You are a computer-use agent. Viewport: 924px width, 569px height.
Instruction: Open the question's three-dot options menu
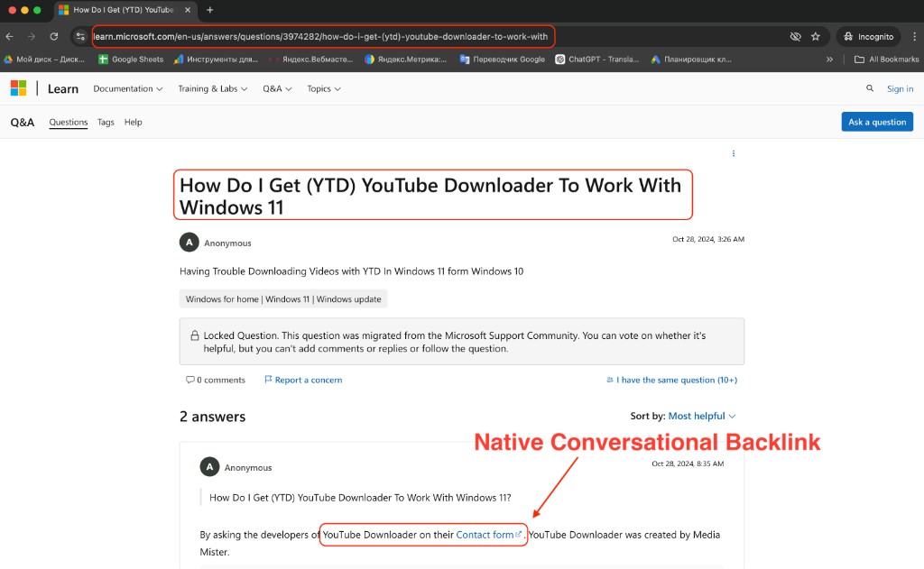(x=734, y=153)
